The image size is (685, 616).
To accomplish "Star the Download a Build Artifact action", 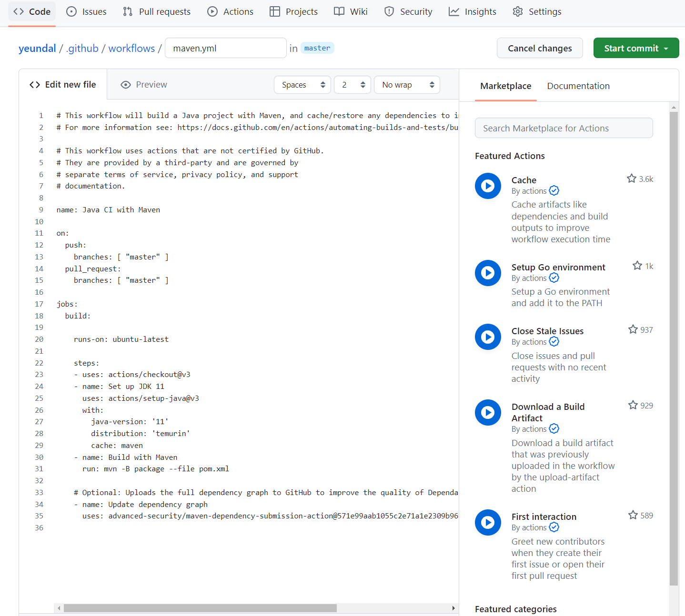I will 633,405.
